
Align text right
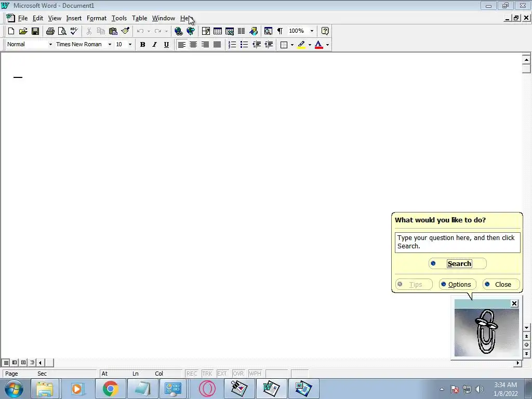(205, 45)
